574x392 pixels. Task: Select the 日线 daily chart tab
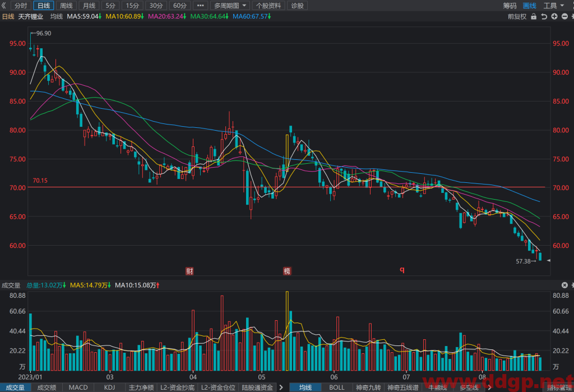[44, 6]
